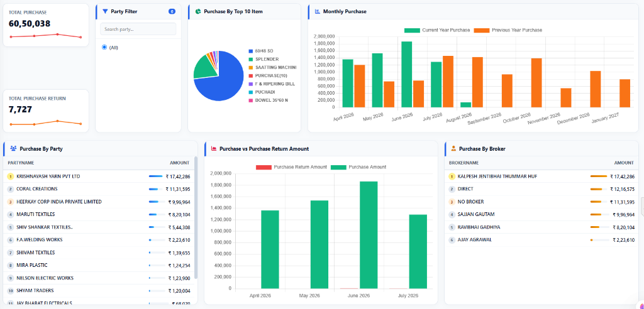
Task: Toggle the F & RIPERING BILL legend entry
Action: (x=272, y=84)
